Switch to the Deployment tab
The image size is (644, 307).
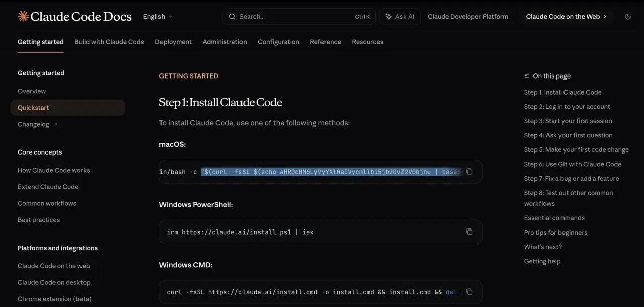pos(173,42)
